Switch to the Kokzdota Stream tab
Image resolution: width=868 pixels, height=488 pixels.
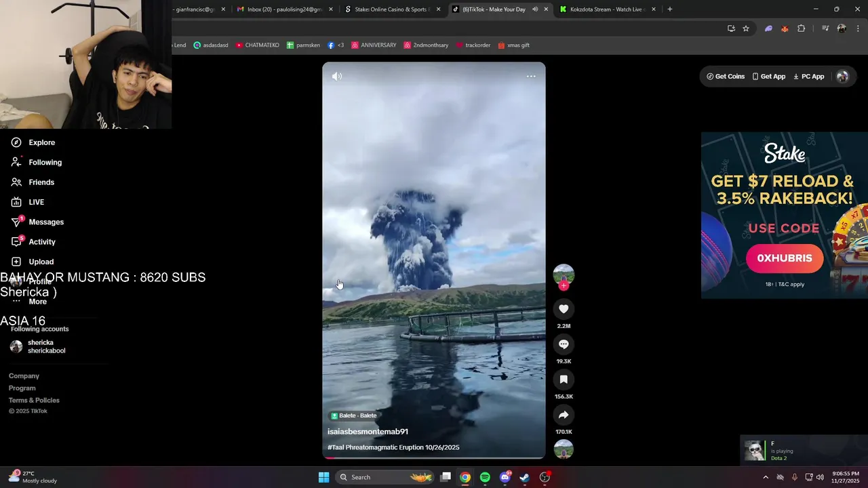[607, 9]
